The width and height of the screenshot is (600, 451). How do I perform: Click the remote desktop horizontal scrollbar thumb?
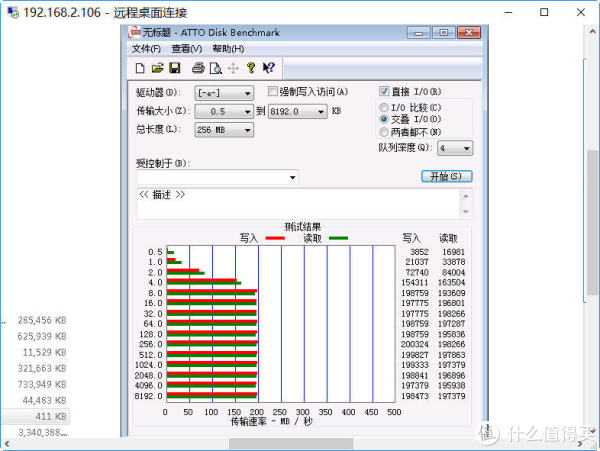[291, 444]
